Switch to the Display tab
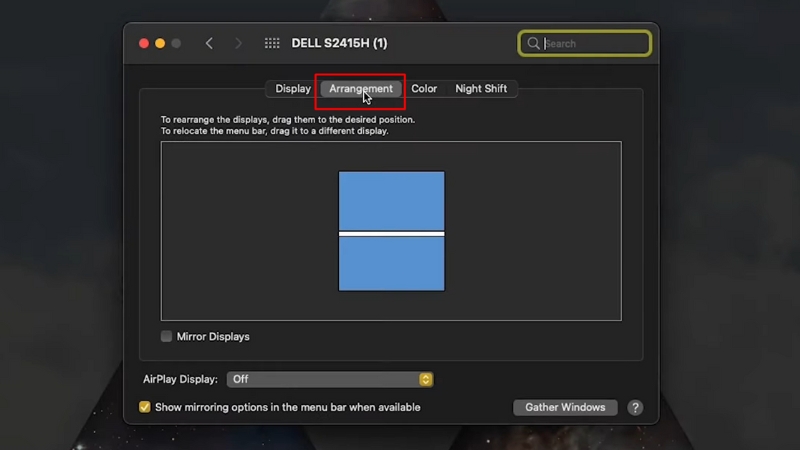 coord(293,89)
